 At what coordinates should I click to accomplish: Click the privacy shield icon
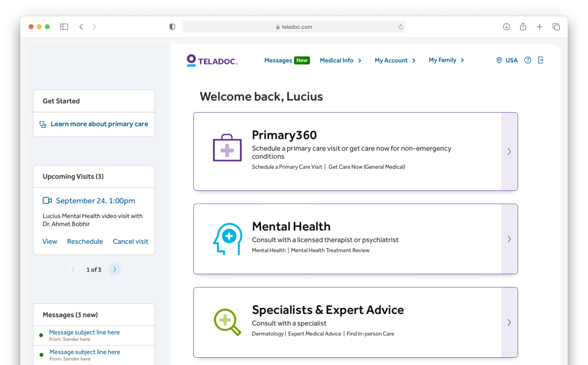coord(172,27)
